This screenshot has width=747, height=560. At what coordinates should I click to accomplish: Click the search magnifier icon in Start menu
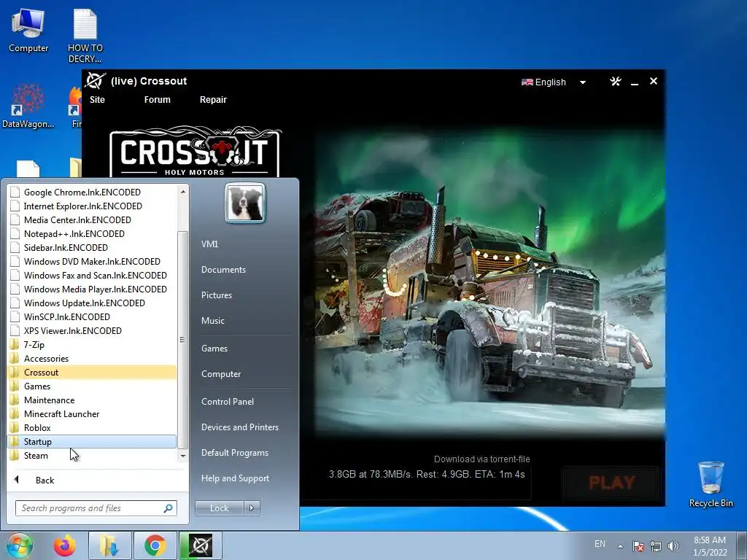(x=168, y=508)
